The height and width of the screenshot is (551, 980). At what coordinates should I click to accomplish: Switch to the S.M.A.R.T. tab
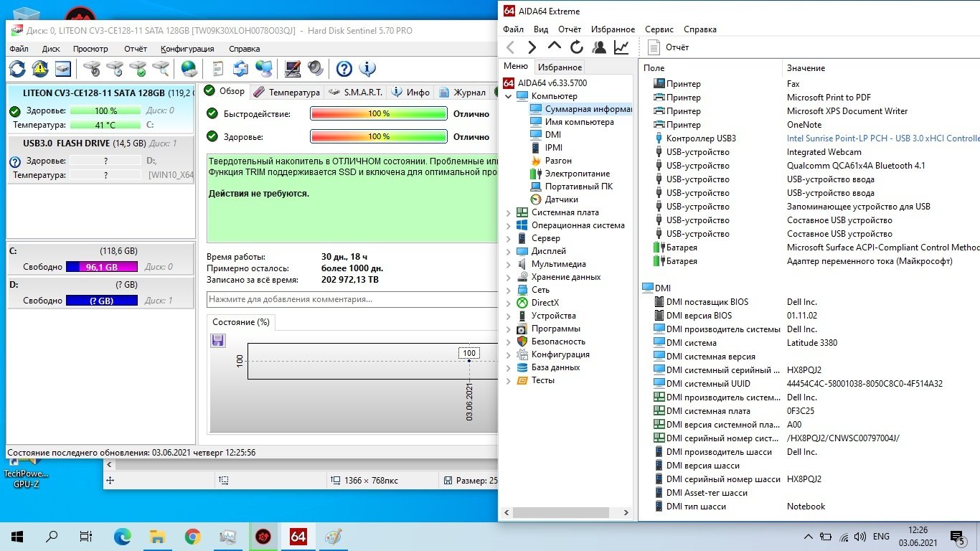pyautogui.click(x=356, y=92)
